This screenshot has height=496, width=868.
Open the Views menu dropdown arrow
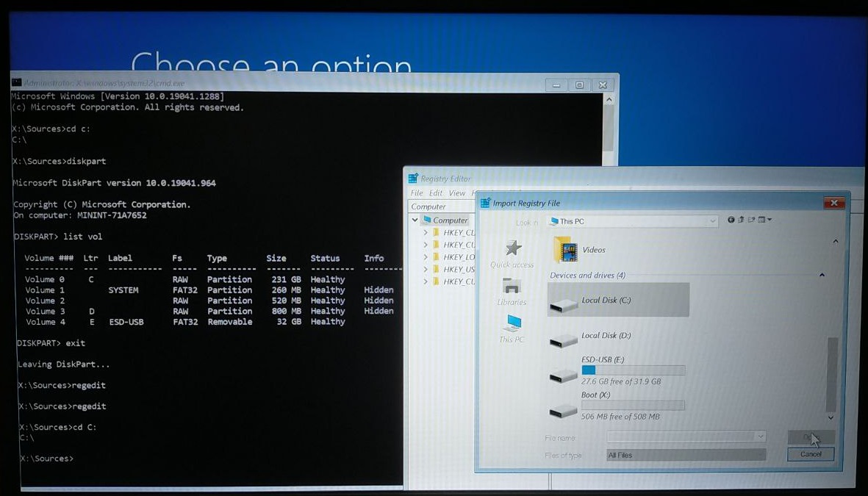[x=770, y=220]
